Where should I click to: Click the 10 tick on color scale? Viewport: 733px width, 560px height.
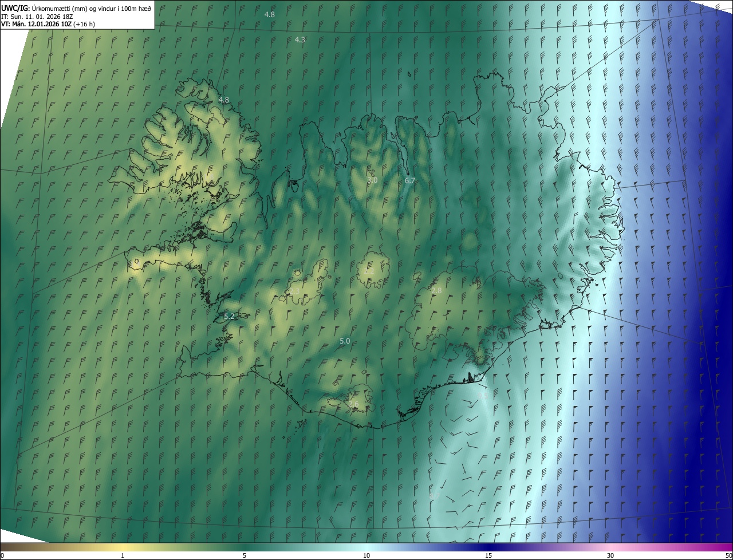click(x=366, y=555)
